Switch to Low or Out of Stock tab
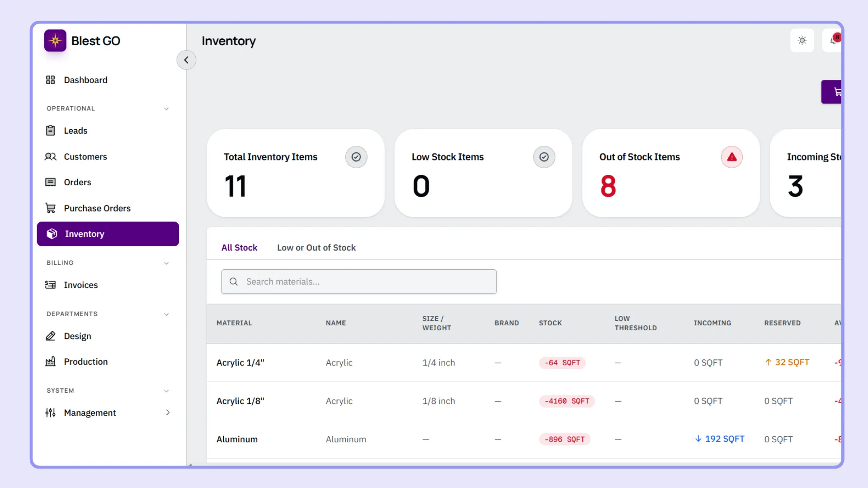The height and width of the screenshot is (488, 868). (316, 248)
